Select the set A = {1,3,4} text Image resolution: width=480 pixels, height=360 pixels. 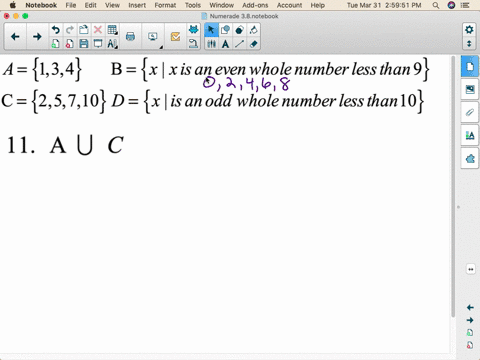(42, 69)
